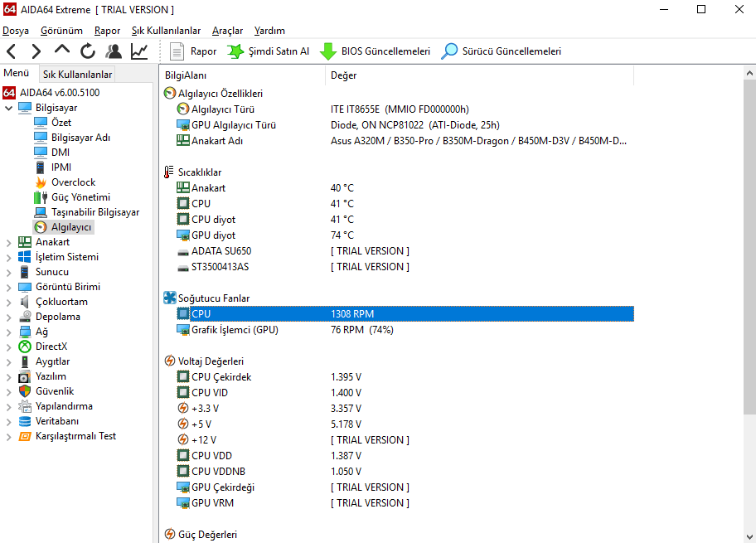
Task: Click the vertical scrollbar thumb
Action: point(749,247)
